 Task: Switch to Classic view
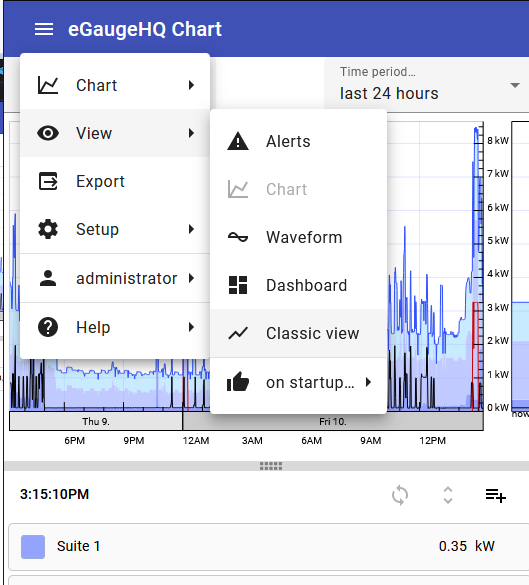pos(298,333)
